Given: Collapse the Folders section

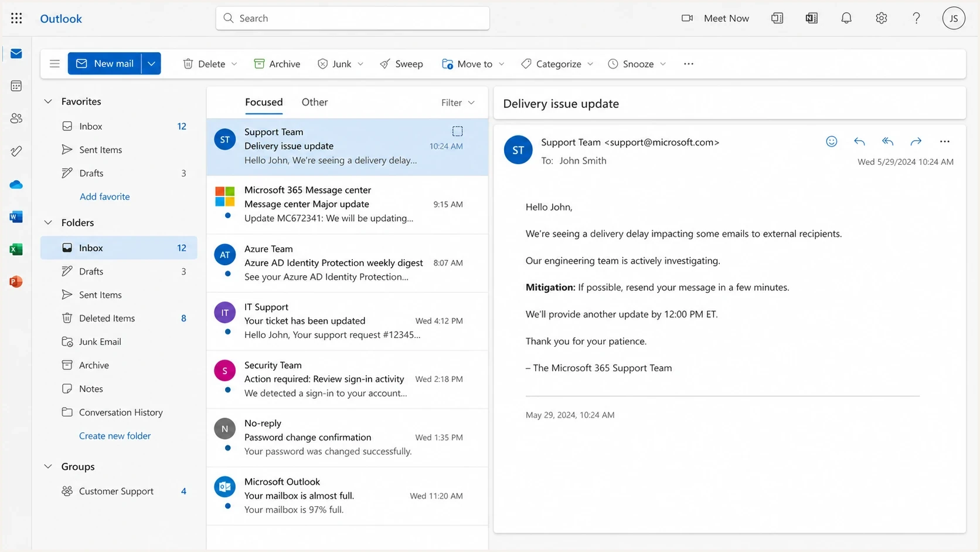Looking at the screenshot, I should point(48,222).
